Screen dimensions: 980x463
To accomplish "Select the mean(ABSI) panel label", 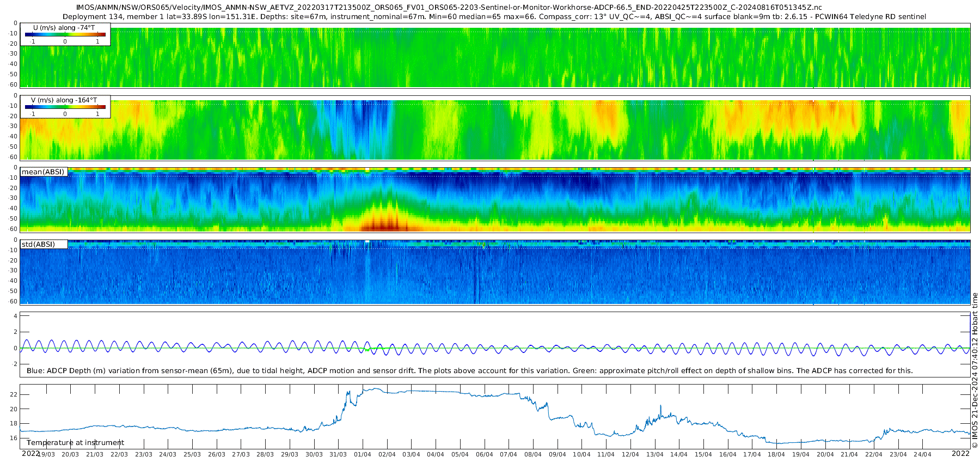I will pyautogui.click(x=43, y=172).
